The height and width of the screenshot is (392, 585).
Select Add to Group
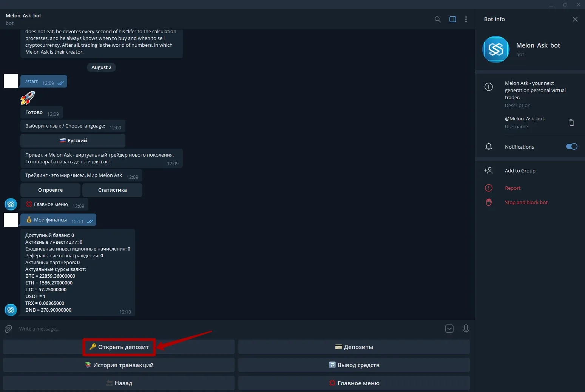pos(520,171)
